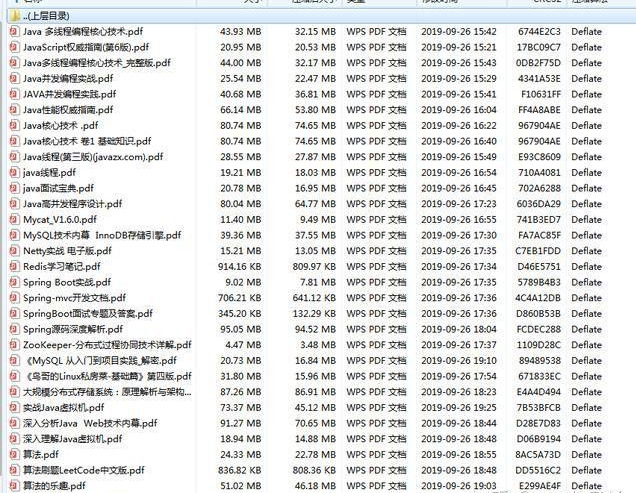Select file name 《鸟哥的Linux私房菜-基础篇》第四版.pdf

107,376
